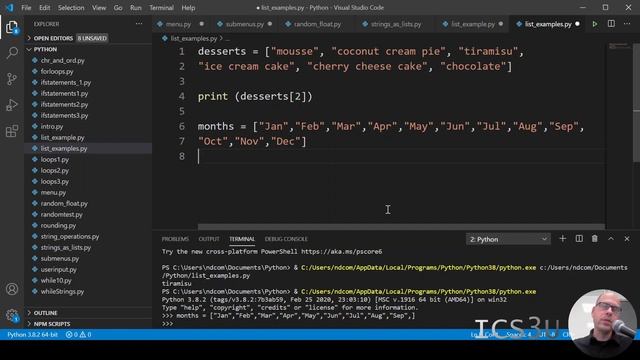
Task: Open the View menu
Action: click(99, 8)
